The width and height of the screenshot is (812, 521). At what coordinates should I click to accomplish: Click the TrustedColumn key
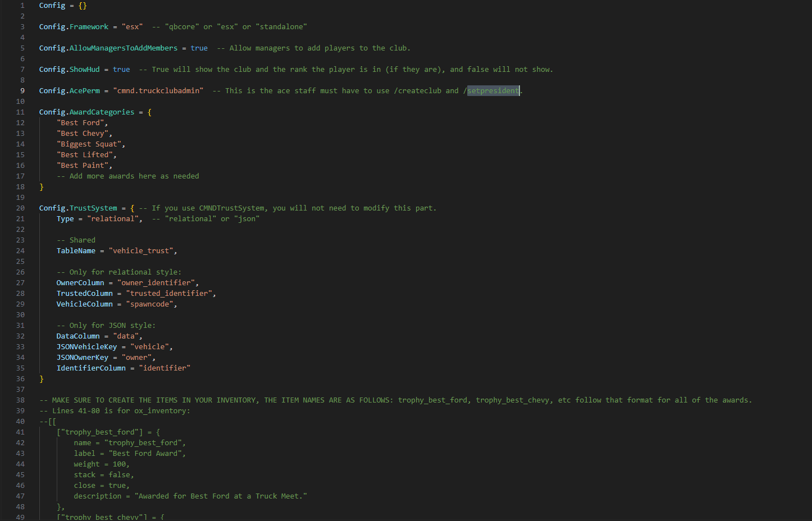[x=85, y=294]
